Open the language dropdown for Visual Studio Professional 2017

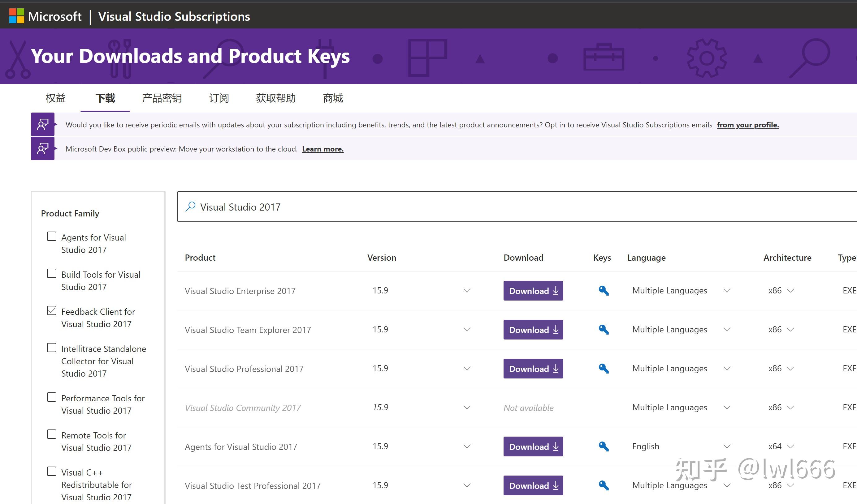(x=727, y=368)
